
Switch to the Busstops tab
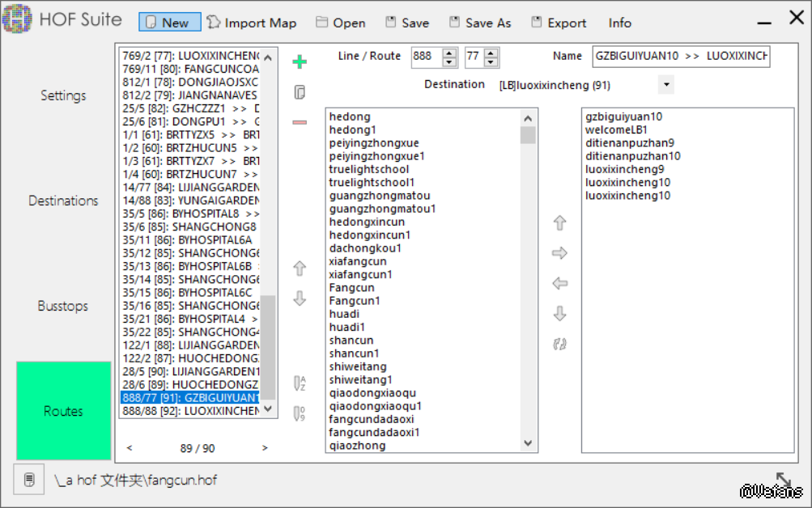(63, 306)
